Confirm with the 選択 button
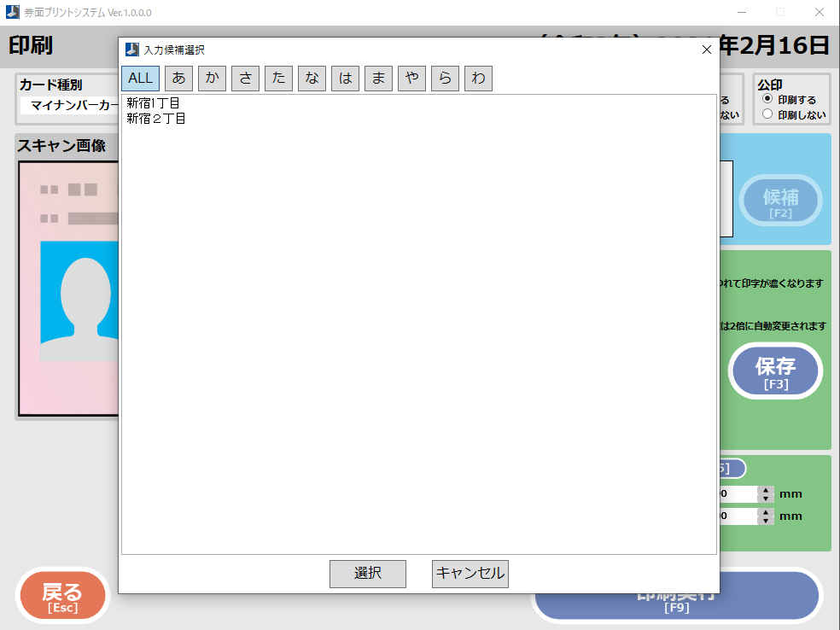Screen dimensions: 840x630 367,574
